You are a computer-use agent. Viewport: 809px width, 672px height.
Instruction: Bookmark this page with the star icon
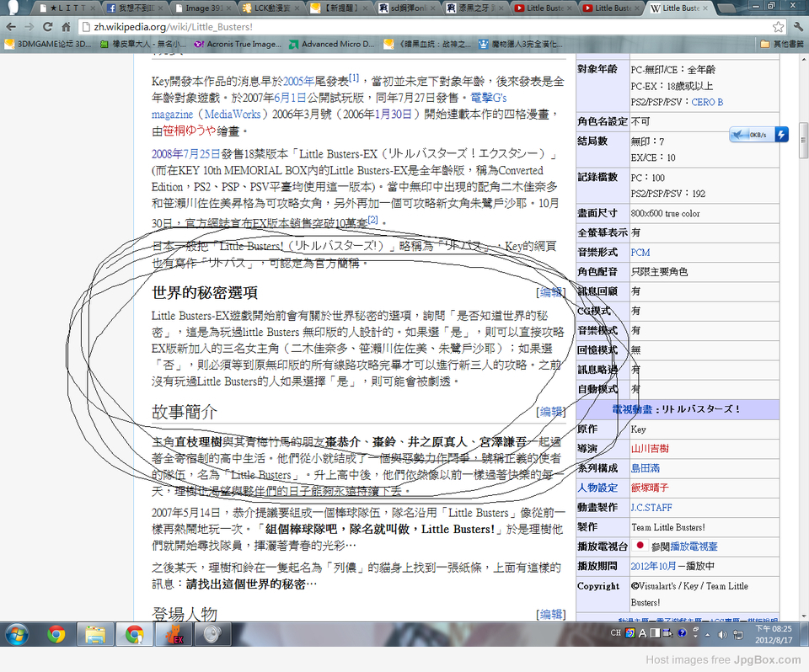pyautogui.click(x=777, y=27)
